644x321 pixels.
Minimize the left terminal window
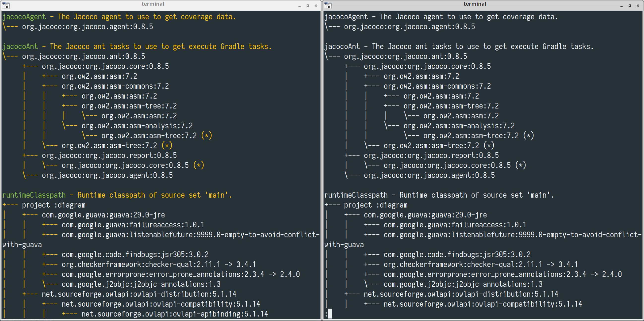[x=299, y=5]
